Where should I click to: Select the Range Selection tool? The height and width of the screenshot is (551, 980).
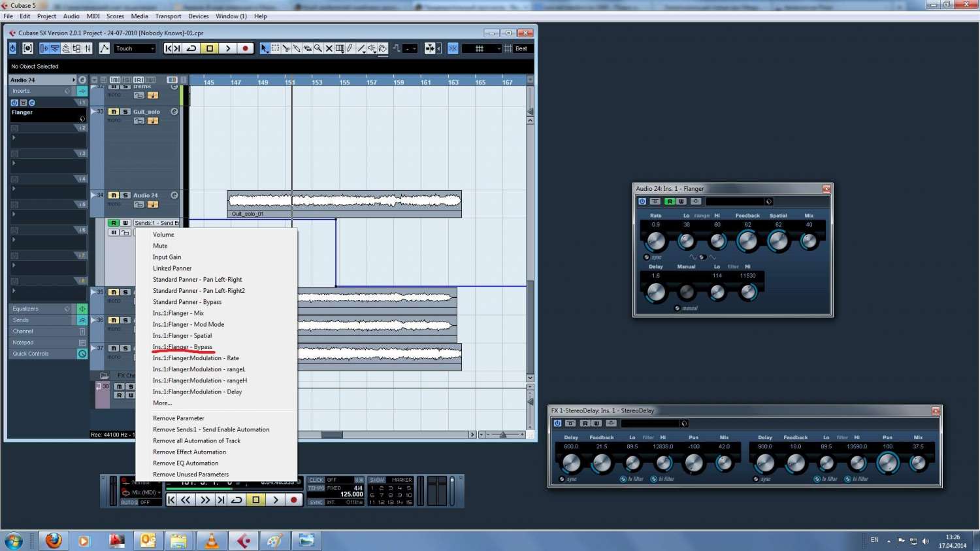pos(275,48)
